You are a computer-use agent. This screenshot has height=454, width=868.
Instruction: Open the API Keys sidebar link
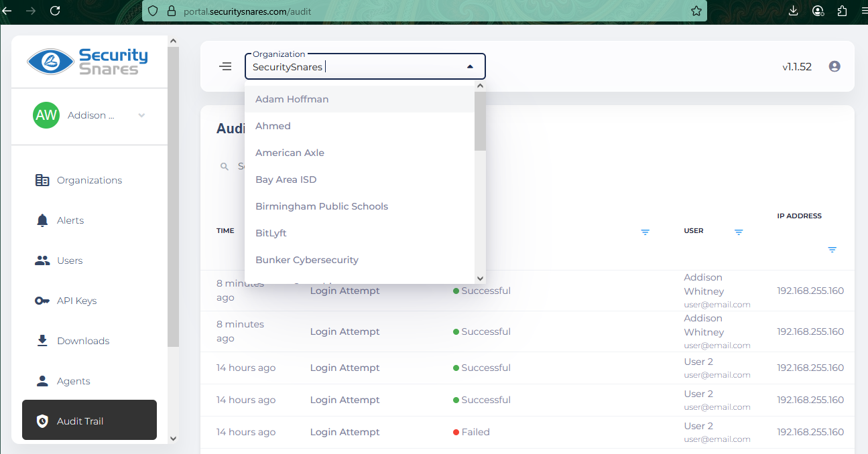[89, 301]
